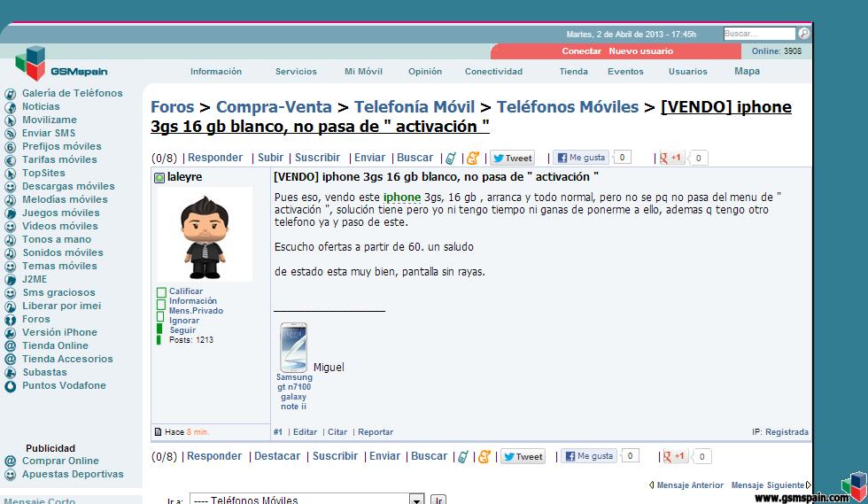Viewport: 868px width, 504px height.
Task: Click the Editar link on the post
Action: (x=305, y=432)
